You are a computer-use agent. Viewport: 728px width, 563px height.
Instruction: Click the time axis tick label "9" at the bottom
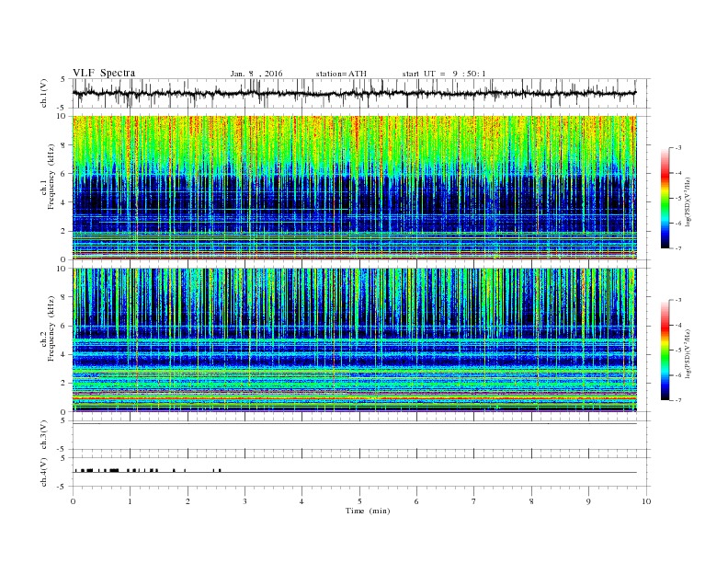588,501
